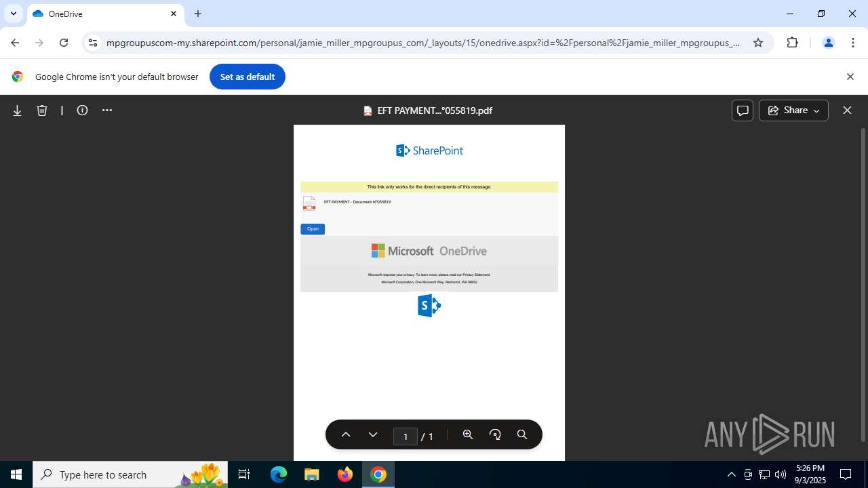Open Chrome three-dot menu

pos(852,43)
